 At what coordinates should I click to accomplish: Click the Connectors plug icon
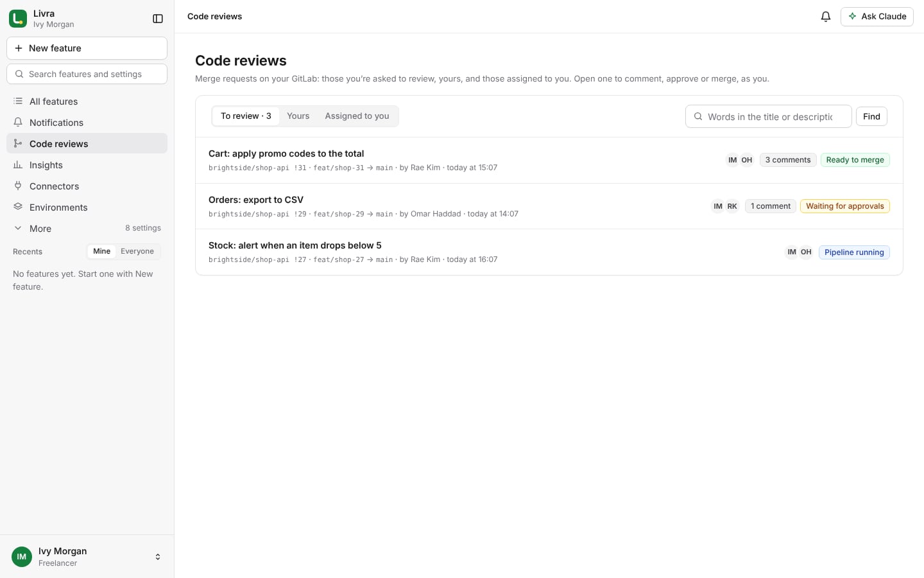click(18, 186)
